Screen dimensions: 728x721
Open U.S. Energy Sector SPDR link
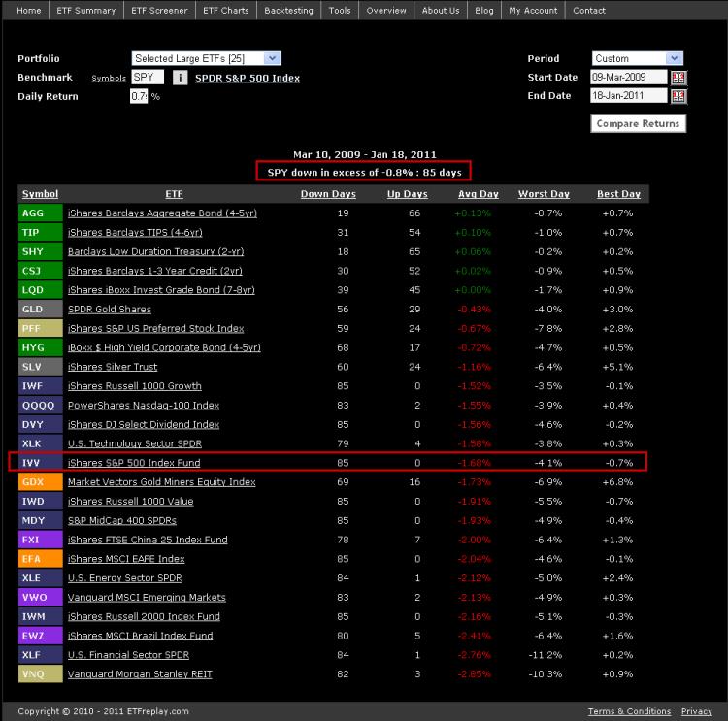pos(125,578)
